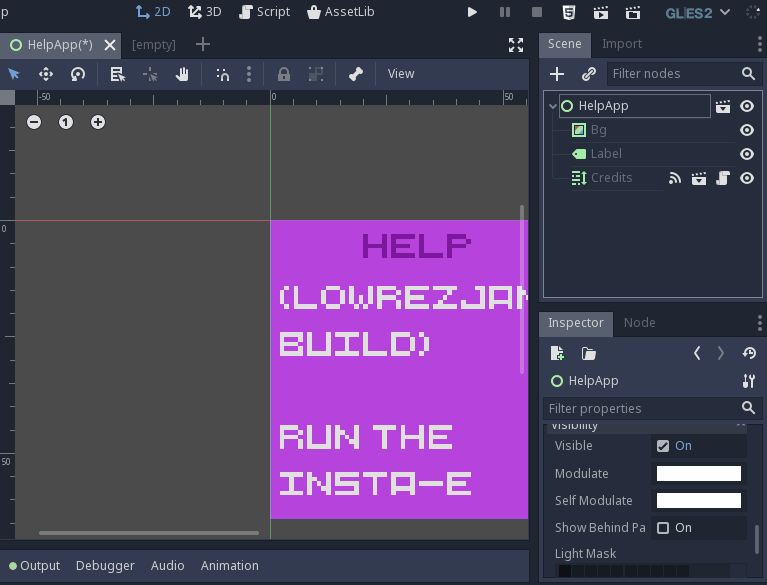The height and width of the screenshot is (585, 767).
Task: Choose the Select Mode arrow tool
Action: pyautogui.click(x=14, y=74)
